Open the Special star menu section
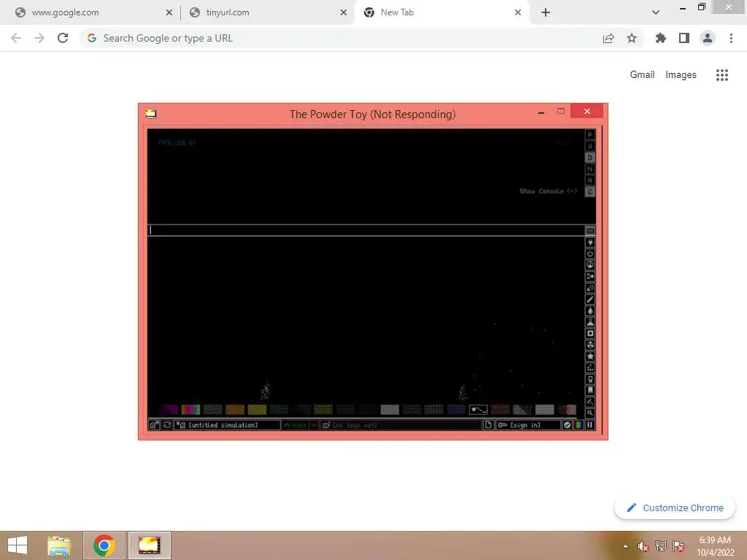This screenshot has width=747, height=560. pyautogui.click(x=589, y=357)
